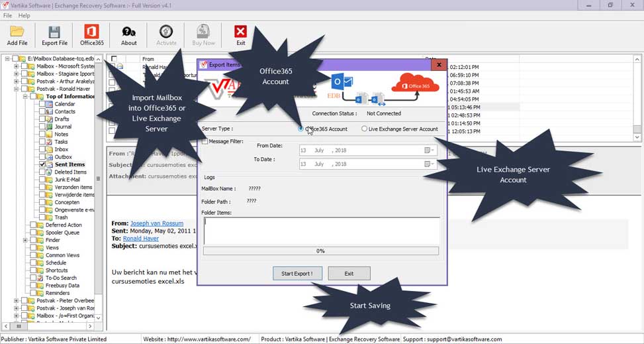Open the To Date calendar dropdown
The height and width of the screenshot is (344, 644).
pos(429,164)
